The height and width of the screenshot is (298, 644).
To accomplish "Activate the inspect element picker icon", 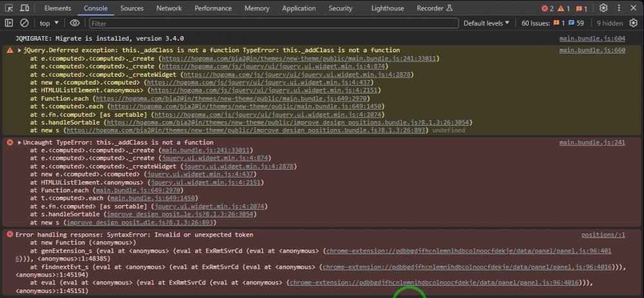I will click(8, 8).
